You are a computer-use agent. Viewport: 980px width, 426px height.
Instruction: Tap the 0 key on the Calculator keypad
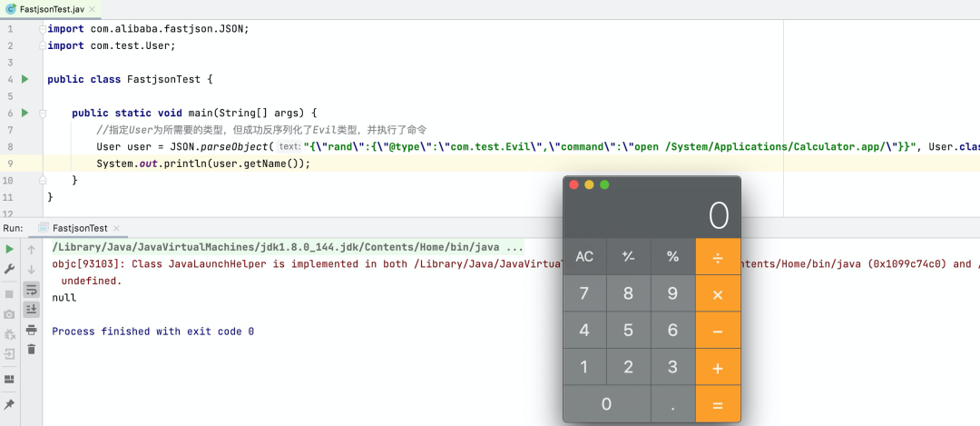pyautogui.click(x=607, y=404)
